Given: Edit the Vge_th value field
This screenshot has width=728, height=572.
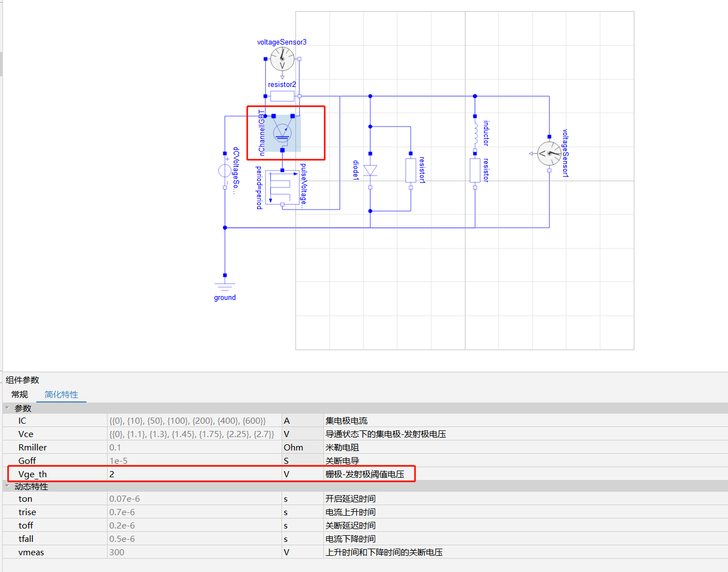Looking at the screenshot, I should (195, 474).
